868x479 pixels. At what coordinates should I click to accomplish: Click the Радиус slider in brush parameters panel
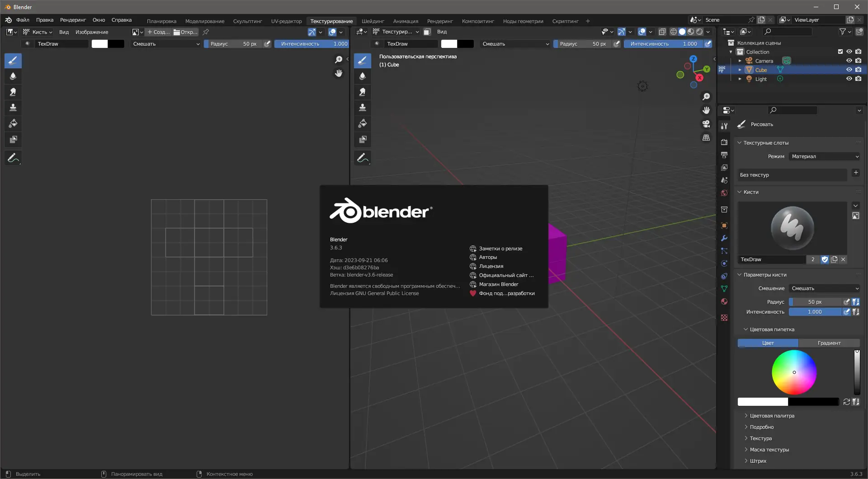815,302
